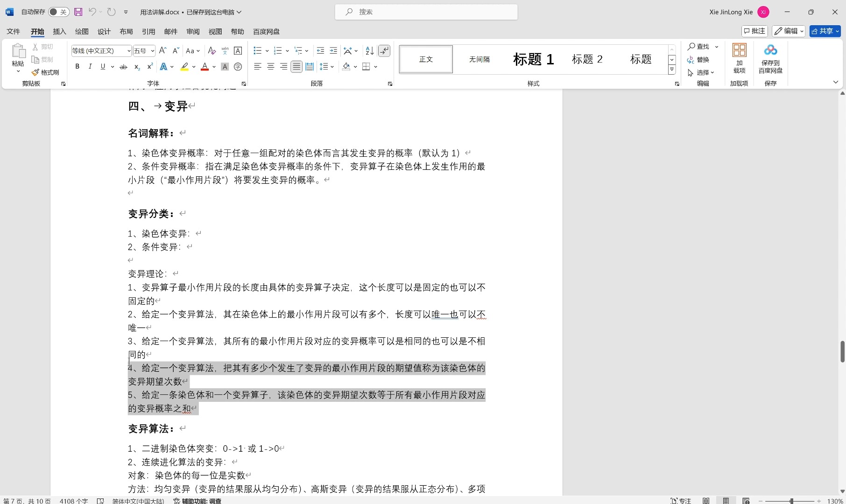Open the phonetic guide tool

(225, 50)
